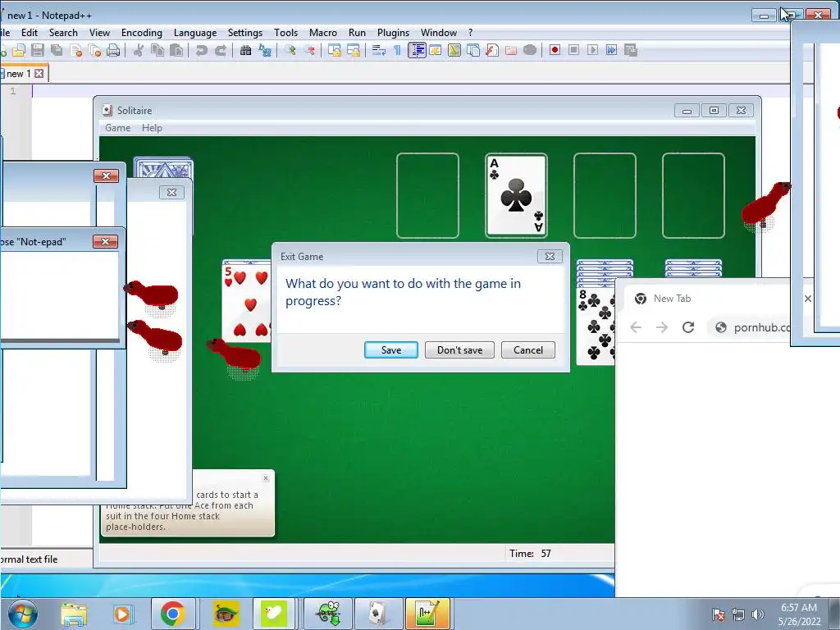Image resolution: width=840 pixels, height=630 pixels.
Task: Select the 'new 1' document tab
Action: [x=19, y=74]
